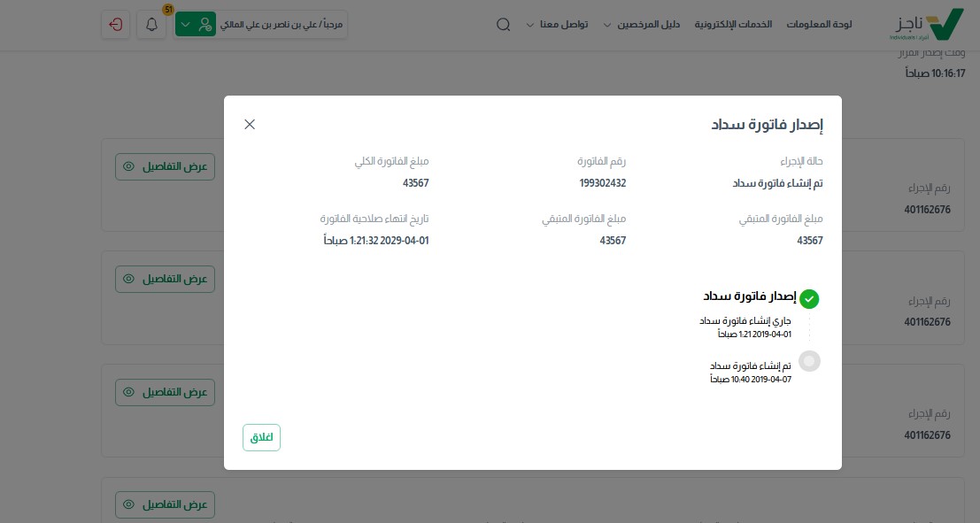Click the green checkmark step icon

809,298
